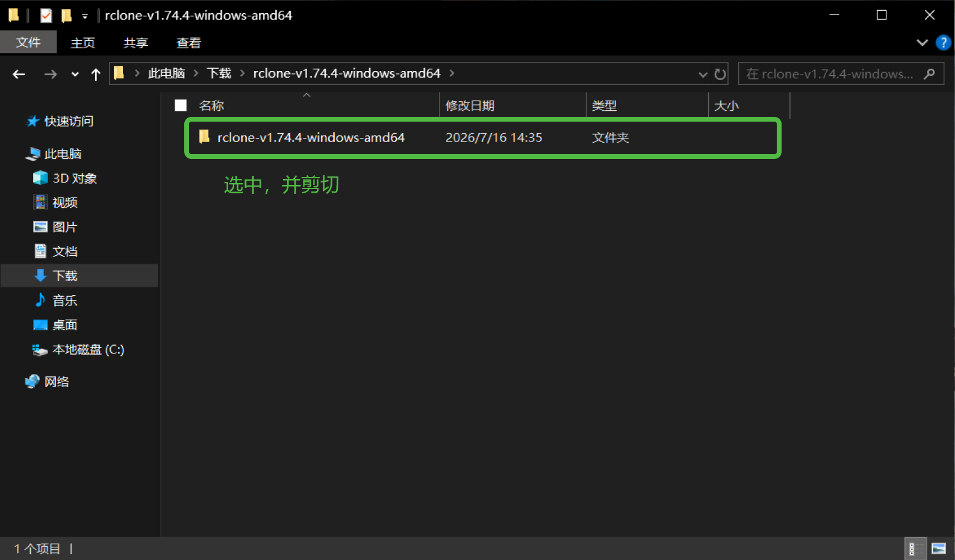This screenshot has height=560, width=955.
Task: Open 快速访问 in the navigation pane
Action: tap(69, 122)
